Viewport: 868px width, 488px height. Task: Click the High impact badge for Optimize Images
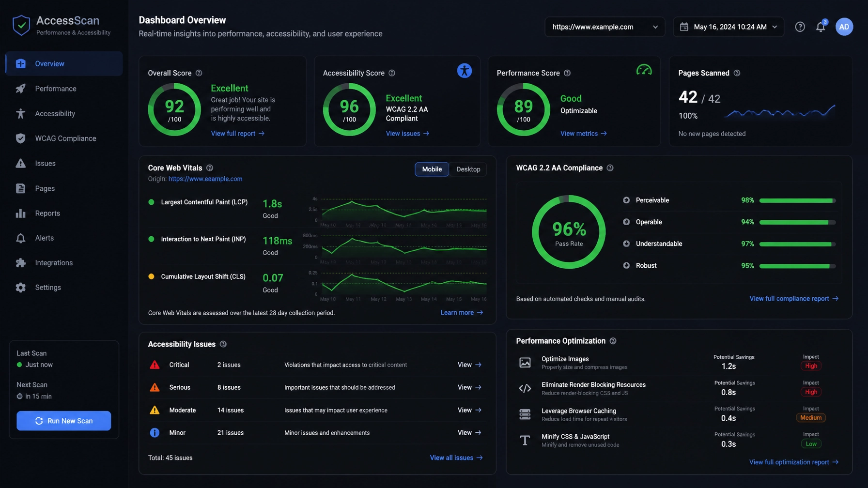coord(811,366)
